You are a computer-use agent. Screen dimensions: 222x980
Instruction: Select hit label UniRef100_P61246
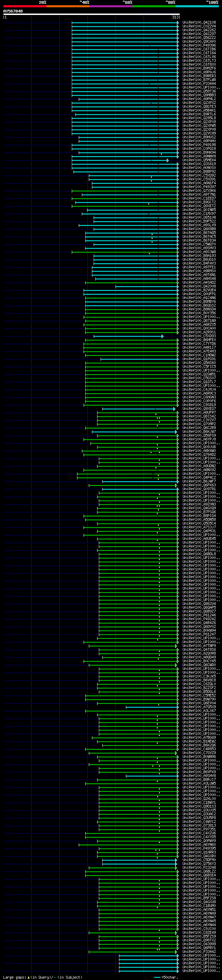[199, 615]
